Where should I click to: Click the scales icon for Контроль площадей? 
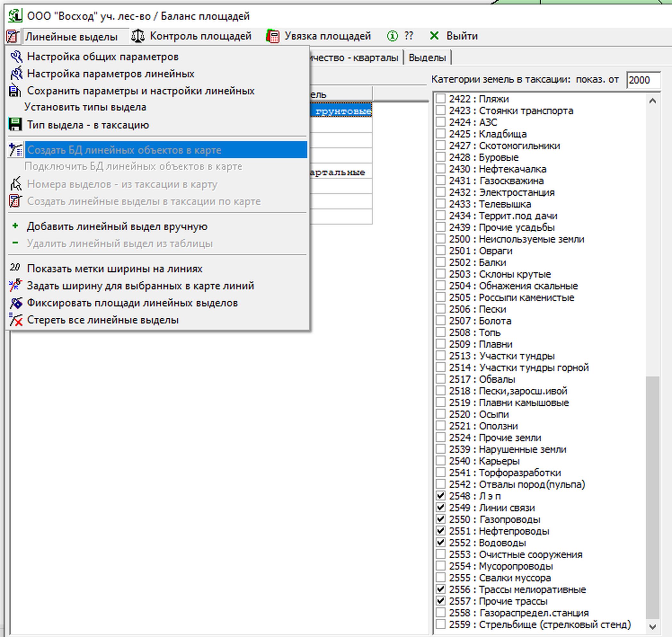138,36
